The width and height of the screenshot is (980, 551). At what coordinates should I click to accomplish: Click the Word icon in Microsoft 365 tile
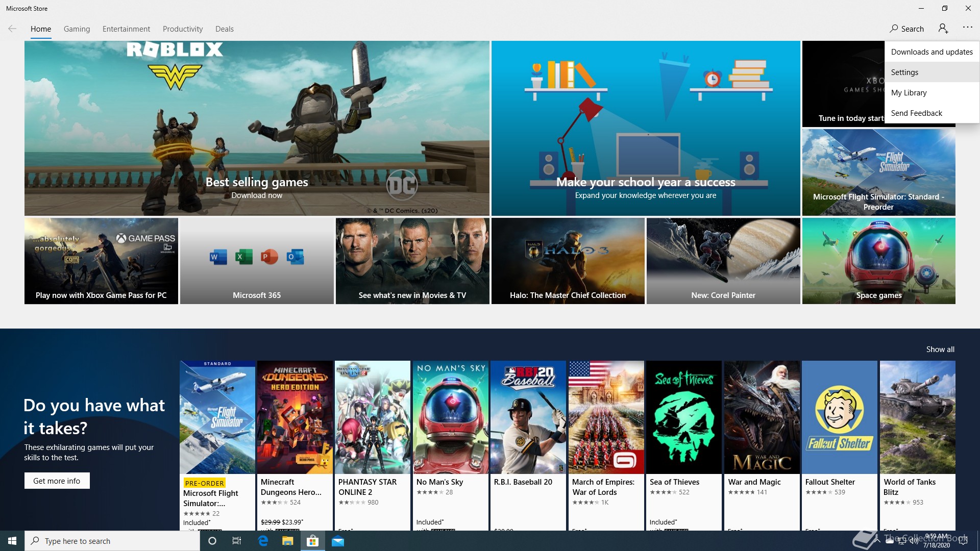pos(218,257)
